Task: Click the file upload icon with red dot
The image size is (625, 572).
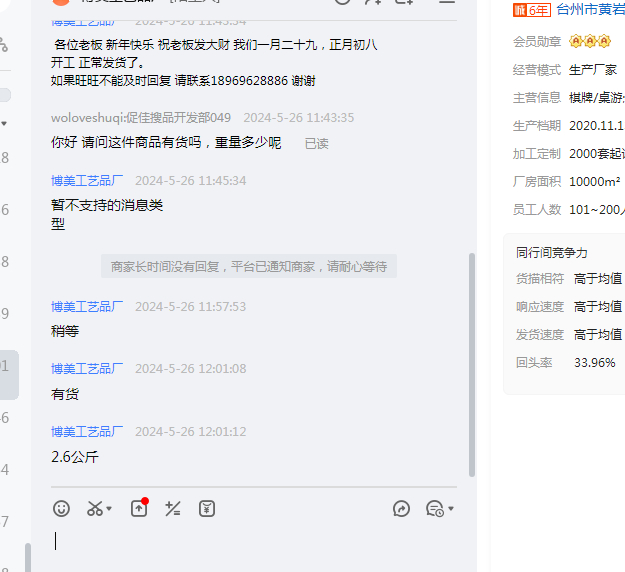Action: click(140, 507)
